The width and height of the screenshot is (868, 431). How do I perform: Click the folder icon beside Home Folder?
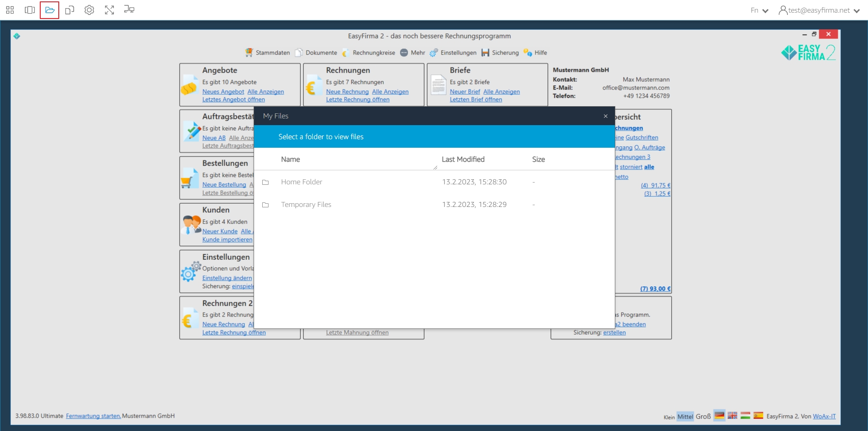[x=265, y=183]
